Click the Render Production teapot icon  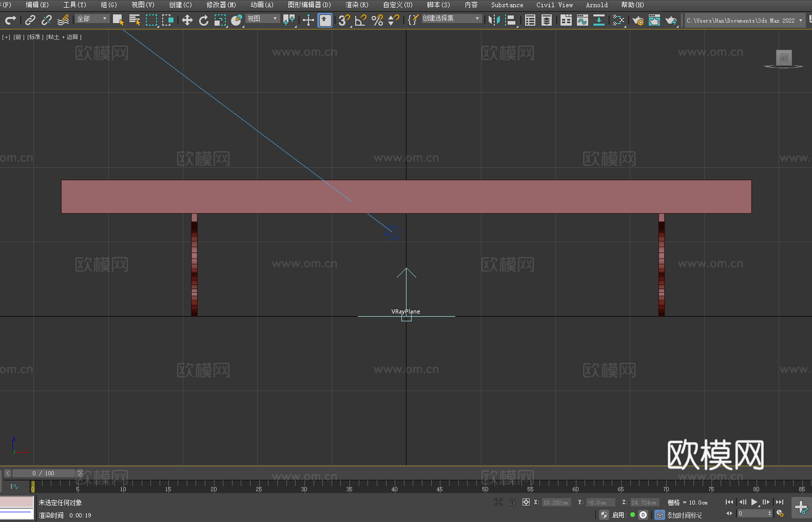(x=671, y=20)
